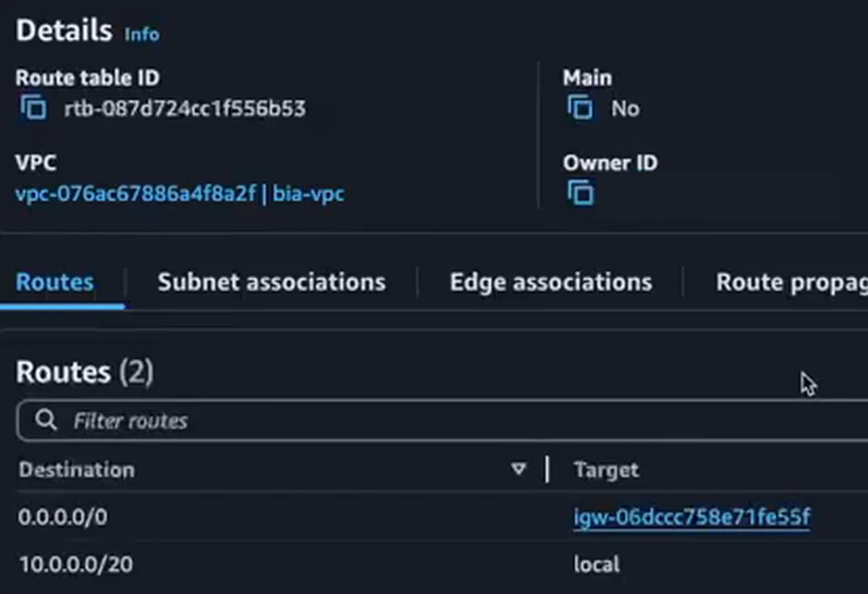Click the Route table ID label

pos(88,77)
